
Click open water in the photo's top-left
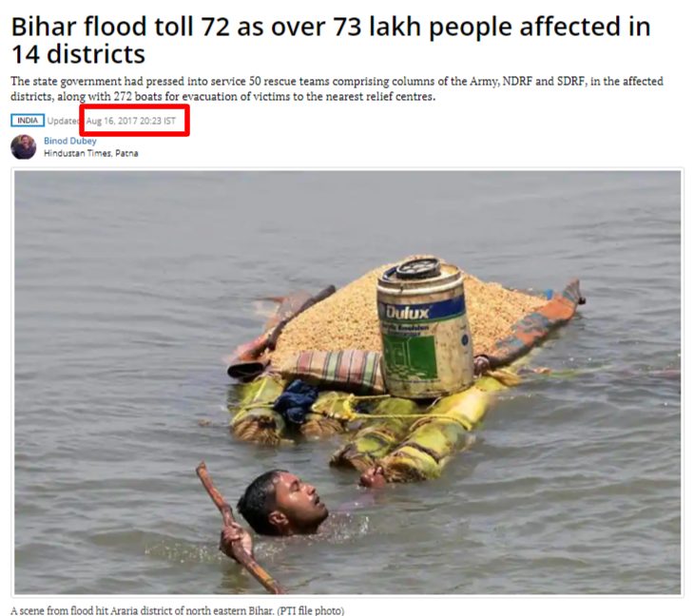[x=110, y=221]
